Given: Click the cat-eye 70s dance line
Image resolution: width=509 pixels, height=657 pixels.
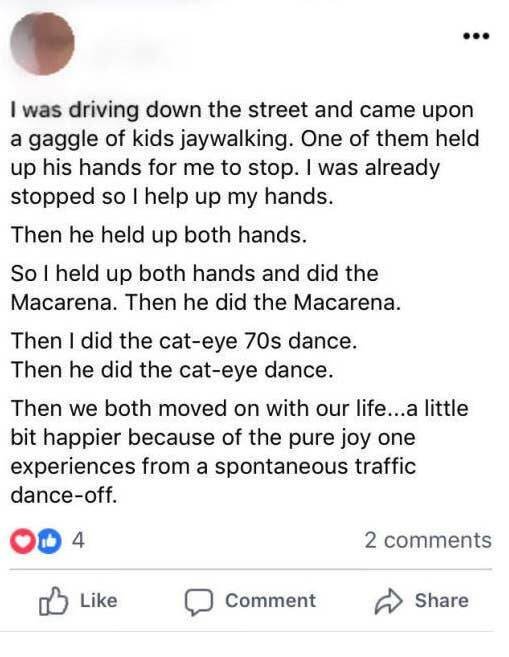Looking at the screenshot, I should (x=184, y=341).
